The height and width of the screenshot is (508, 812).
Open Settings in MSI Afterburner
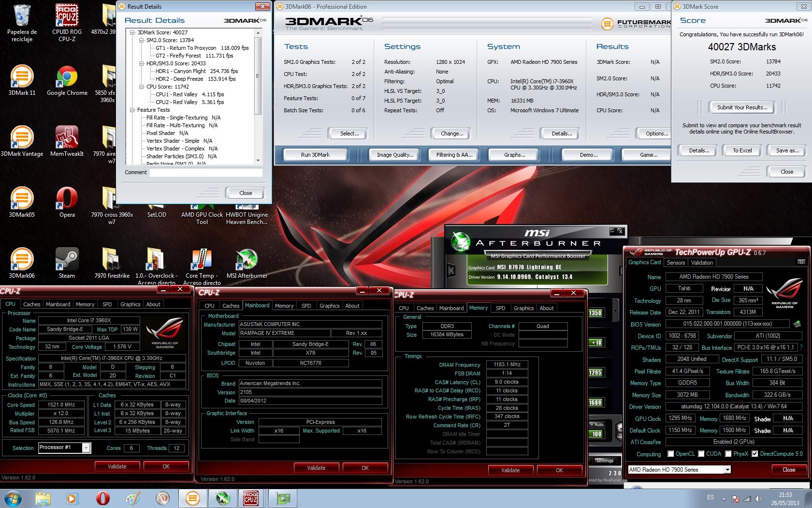(604, 461)
